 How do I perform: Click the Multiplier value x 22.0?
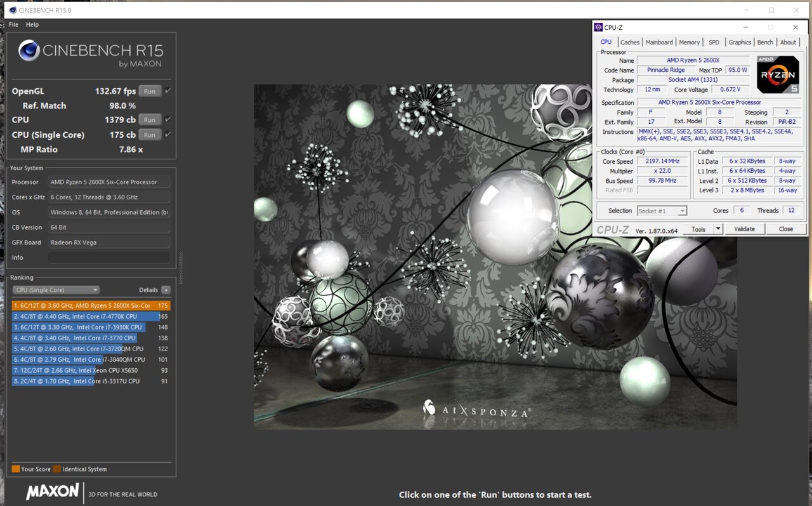pyautogui.click(x=663, y=171)
